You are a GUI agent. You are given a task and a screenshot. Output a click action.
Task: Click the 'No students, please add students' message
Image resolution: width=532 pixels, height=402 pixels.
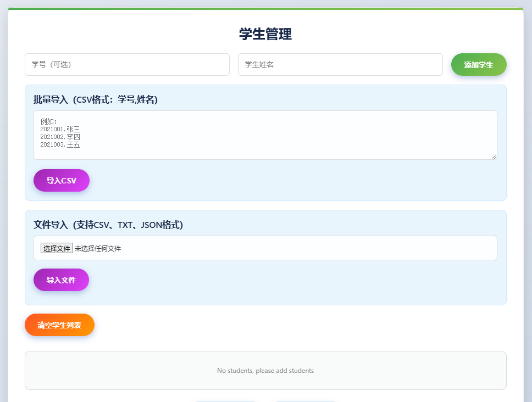pos(265,371)
